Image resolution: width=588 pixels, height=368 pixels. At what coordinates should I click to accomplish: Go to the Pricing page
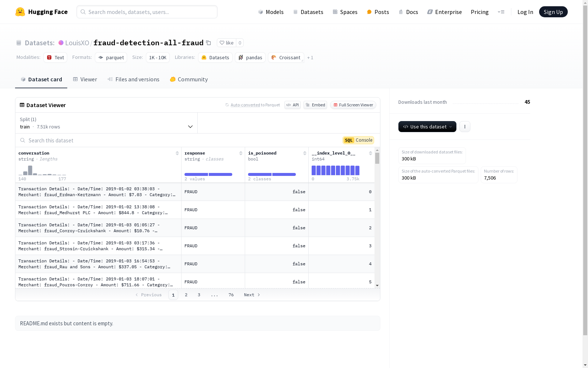(x=480, y=12)
